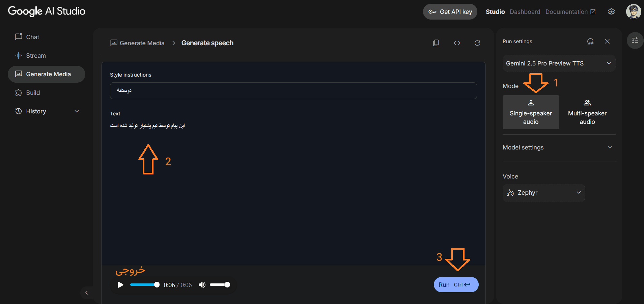Play the generated audio
The width and height of the screenshot is (644, 304).
click(120, 284)
